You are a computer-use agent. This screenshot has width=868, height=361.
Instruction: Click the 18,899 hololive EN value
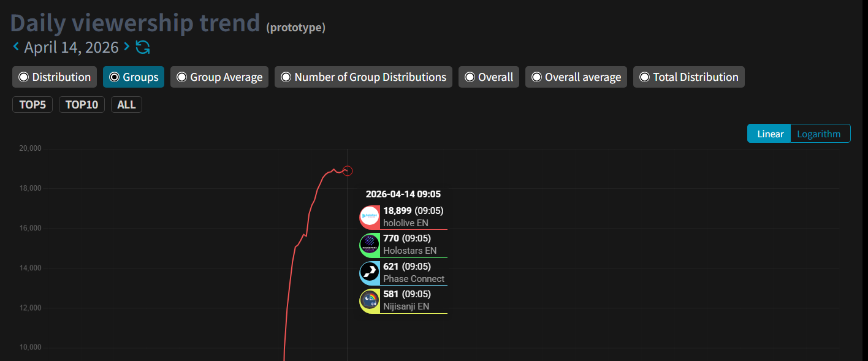coord(398,211)
